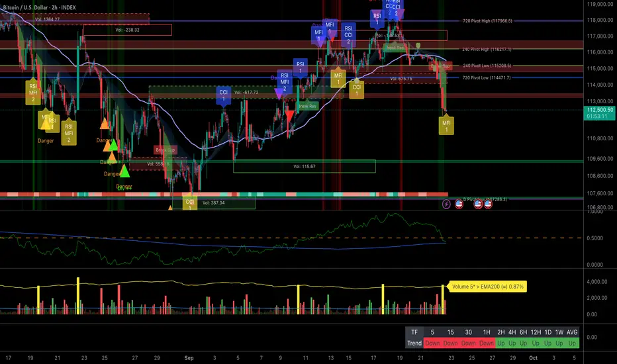
Task: Select the blue RSI CCI 2 signal label
Action: coord(348,34)
